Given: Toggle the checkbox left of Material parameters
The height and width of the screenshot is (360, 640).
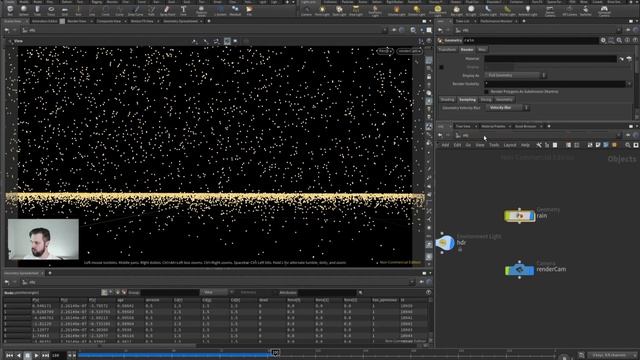Looking at the screenshot, I should (x=441, y=67).
